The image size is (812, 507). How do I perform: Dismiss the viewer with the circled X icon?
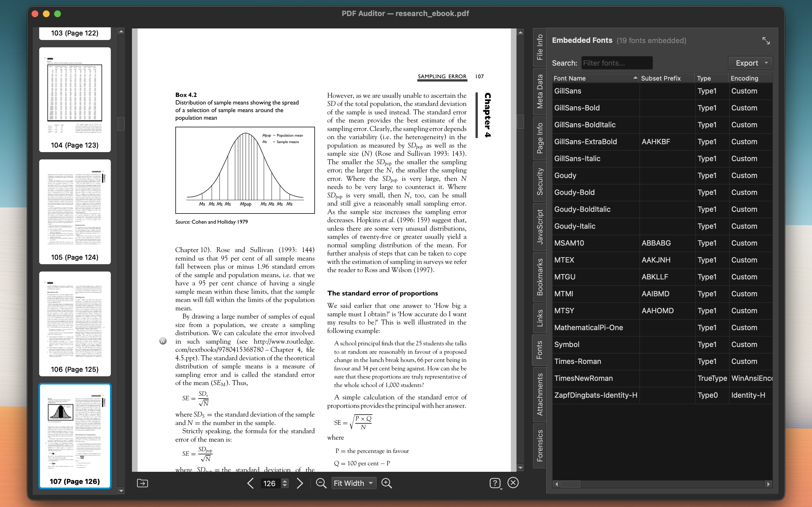pos(513,482)
